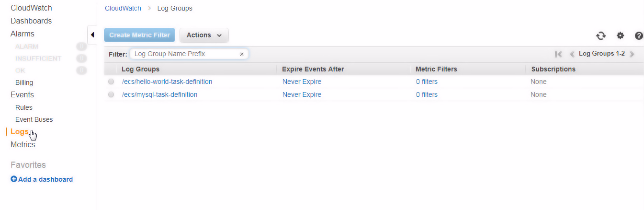Go to previous page of log groups
644x210 pixels.
tap(571, 54)
